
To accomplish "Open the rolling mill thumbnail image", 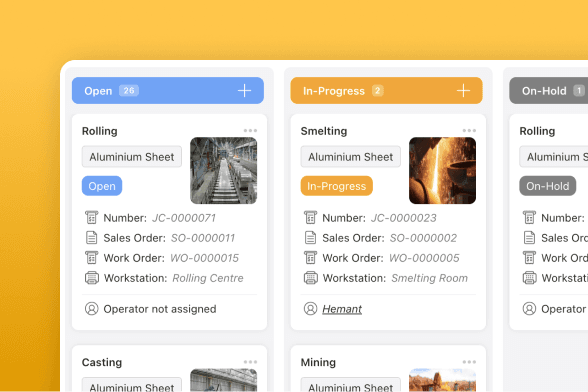I will click(x=224, y=171).
